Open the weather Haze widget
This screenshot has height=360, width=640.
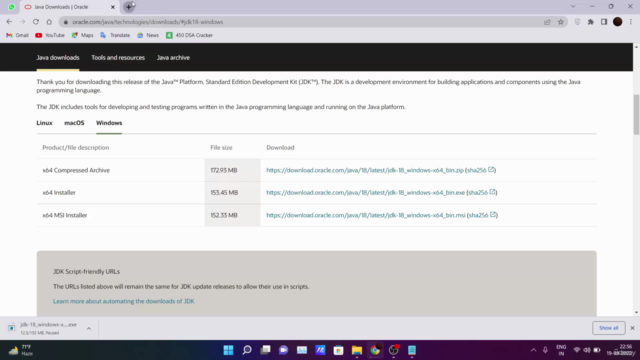click(x=20, y=350)
